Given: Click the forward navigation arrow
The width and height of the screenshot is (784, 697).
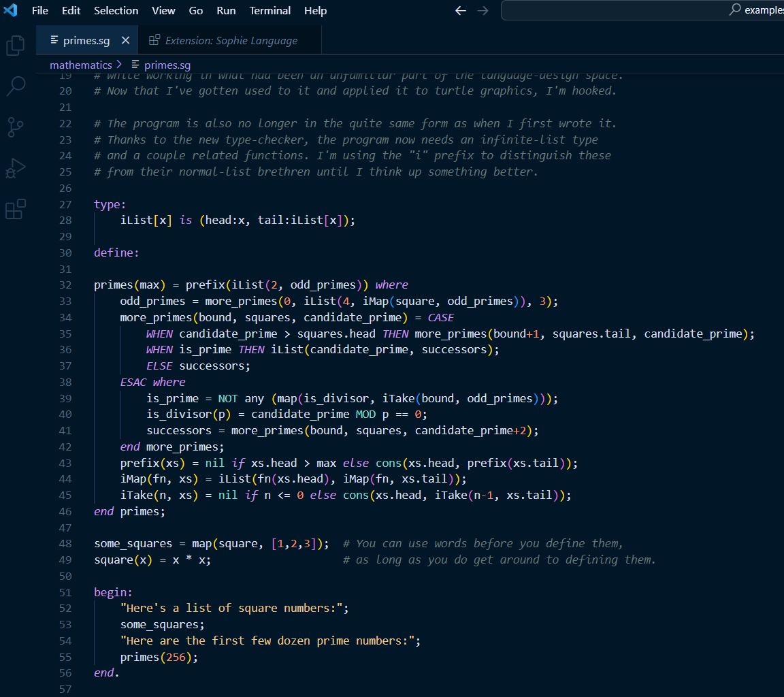Looking at the screenshot, I should pyautogui.click(x=483, y=10).
